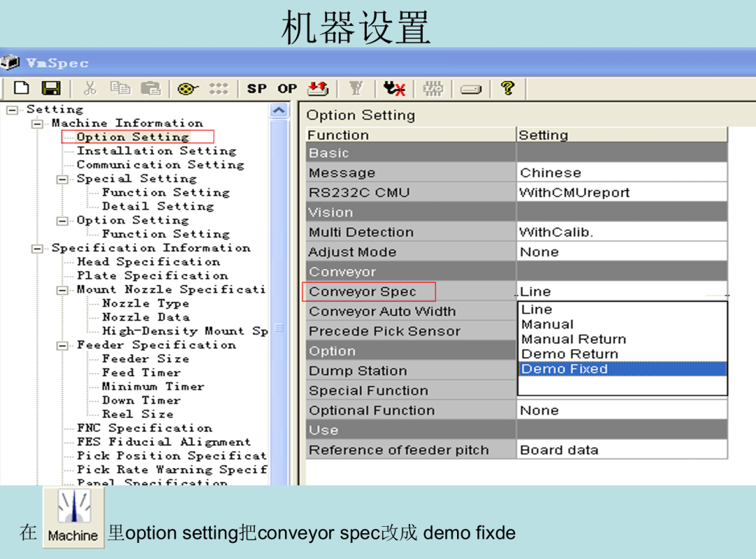The image size is (756, 559).
Task: Open Plate Specification tree item
Action: [153, 276]
